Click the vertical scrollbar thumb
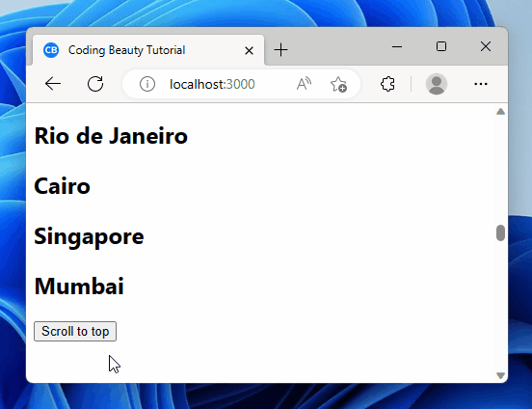Image resolution: width=532 pixels, height=409 pixels. point(500,233)
